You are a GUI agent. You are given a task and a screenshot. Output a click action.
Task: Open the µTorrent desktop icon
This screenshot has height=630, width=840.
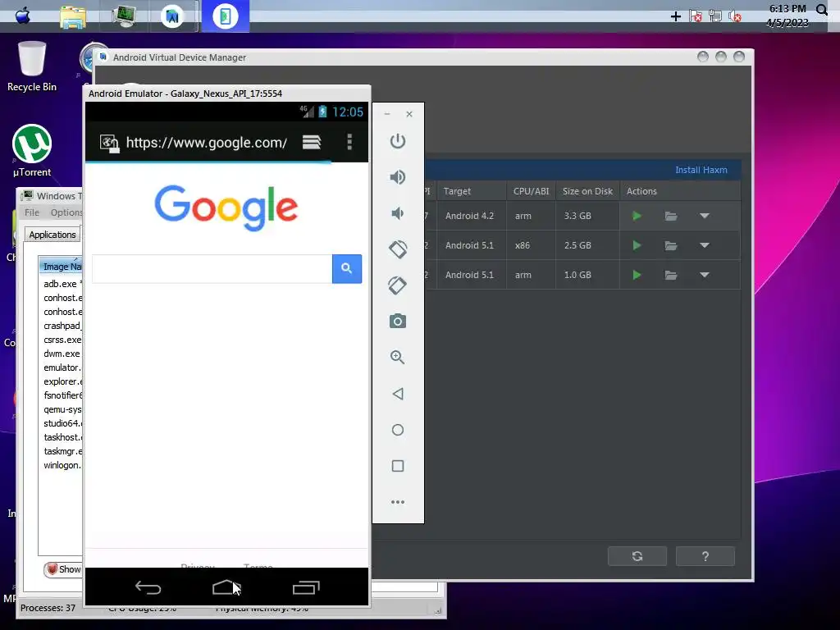point(32,151)
